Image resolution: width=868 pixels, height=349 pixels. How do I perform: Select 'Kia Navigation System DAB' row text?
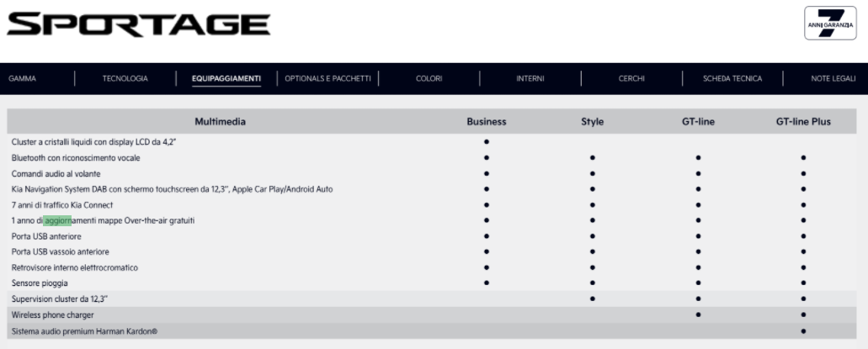(x=172, y=189)
